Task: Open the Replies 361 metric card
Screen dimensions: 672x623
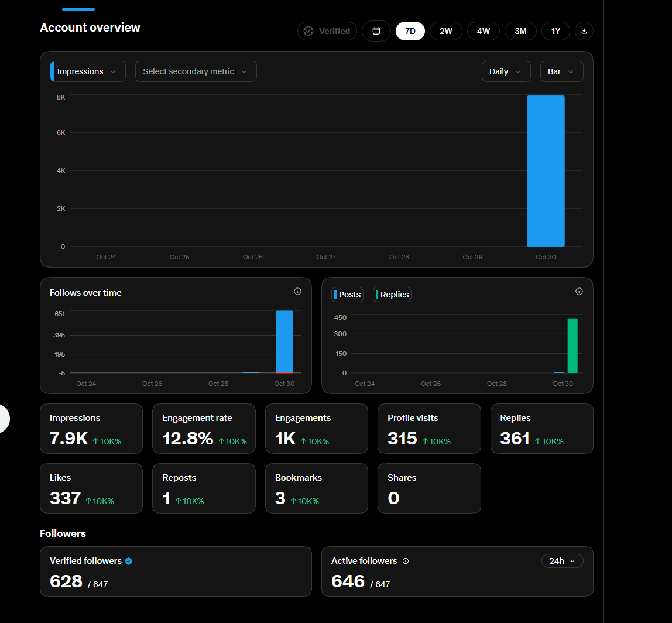Action: click(541, 429)
